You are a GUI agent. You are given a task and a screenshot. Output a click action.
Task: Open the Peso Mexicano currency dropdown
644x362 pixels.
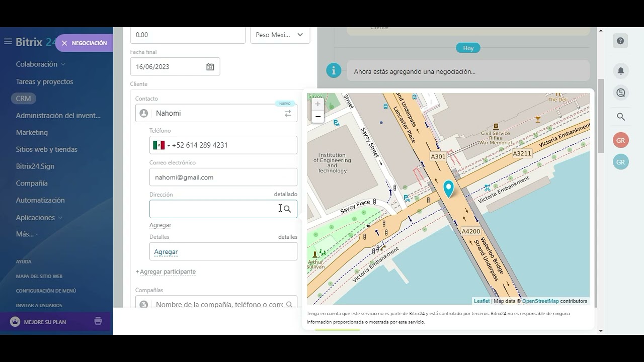tap(280, 35)
